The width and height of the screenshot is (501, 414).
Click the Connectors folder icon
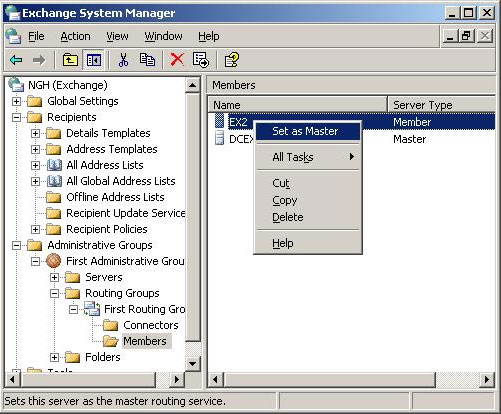[111, 325]
